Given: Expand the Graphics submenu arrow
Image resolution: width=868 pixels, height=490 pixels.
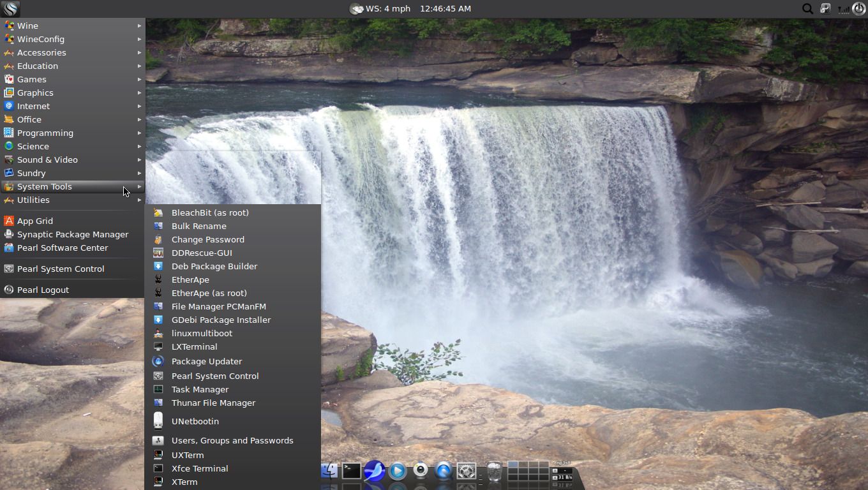Looking at the screenshot, I should pos(139,93).
